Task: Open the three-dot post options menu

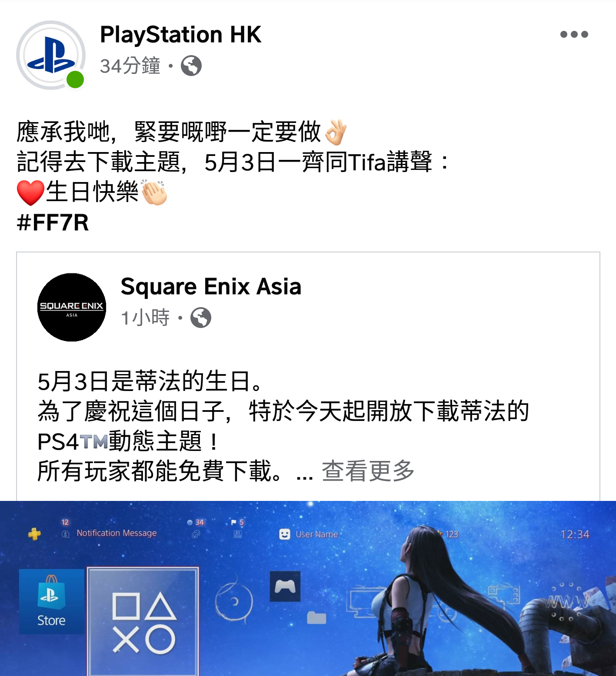Action: point(574,34)
